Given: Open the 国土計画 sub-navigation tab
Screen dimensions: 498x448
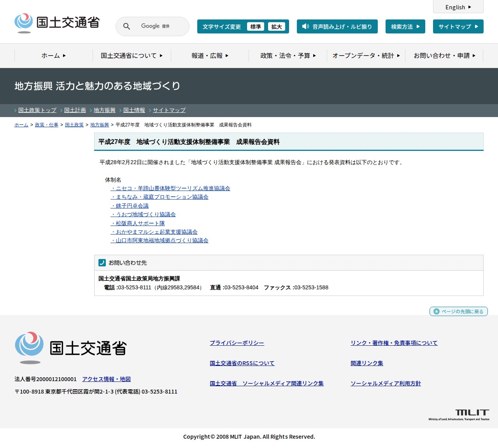Looking at the screenshot, I should (x=75, y=110).
